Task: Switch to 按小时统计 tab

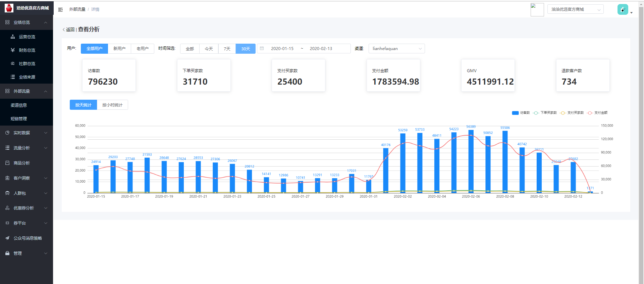Action: point(112,105)
